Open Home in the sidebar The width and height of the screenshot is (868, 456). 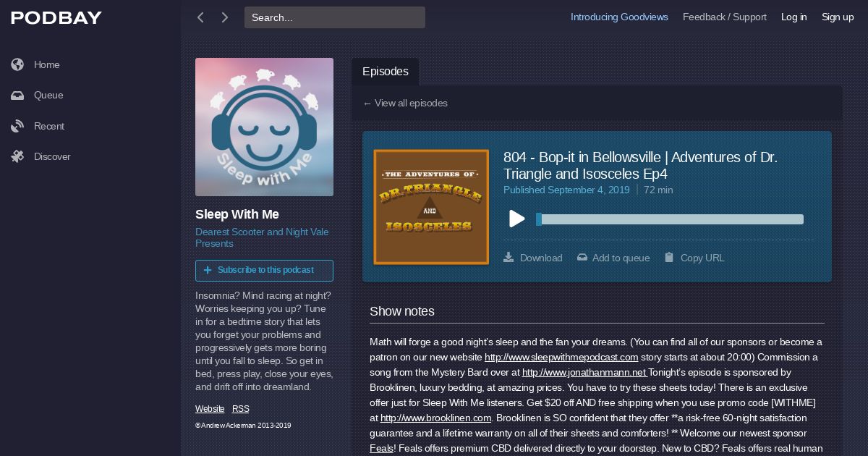(47, 64)
